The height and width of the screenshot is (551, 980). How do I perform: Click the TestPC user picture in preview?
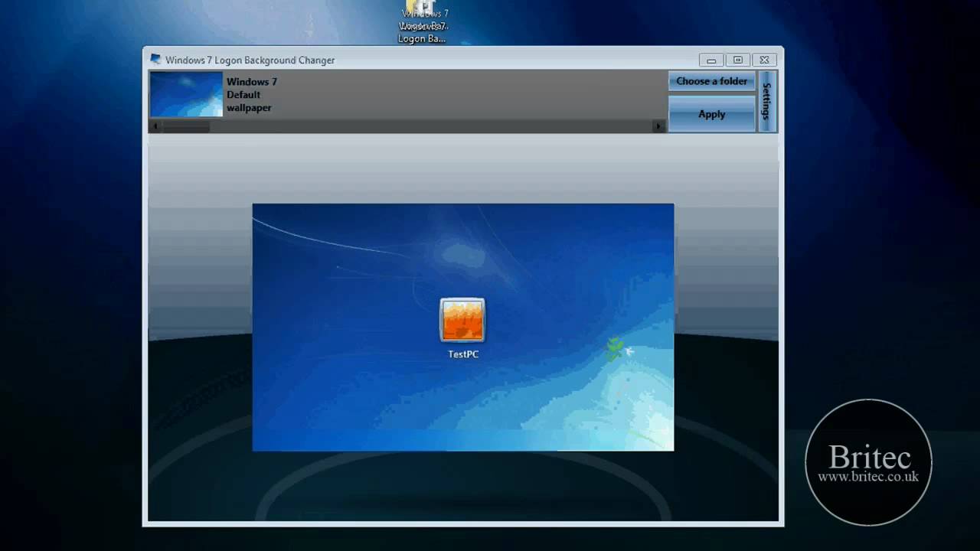point(462,320)
